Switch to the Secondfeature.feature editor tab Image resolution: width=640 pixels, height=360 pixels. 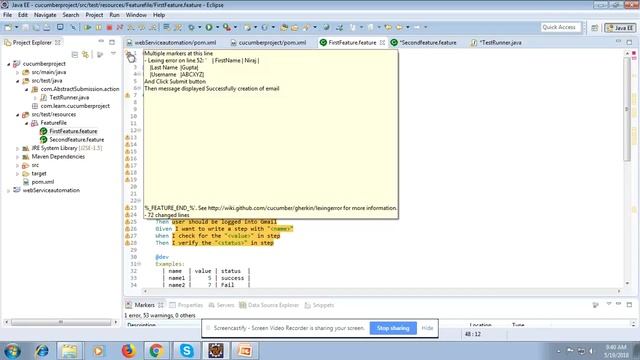[424, 42]
